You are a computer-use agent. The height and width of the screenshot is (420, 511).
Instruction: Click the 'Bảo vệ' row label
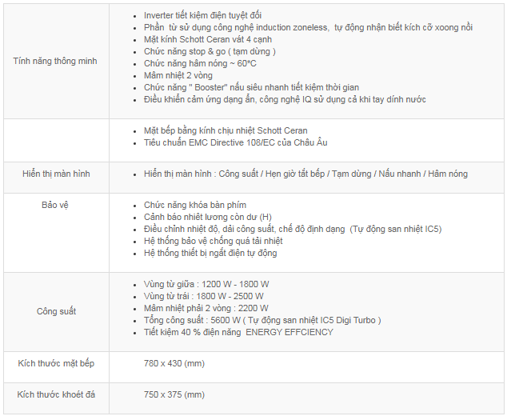(55, 205)
